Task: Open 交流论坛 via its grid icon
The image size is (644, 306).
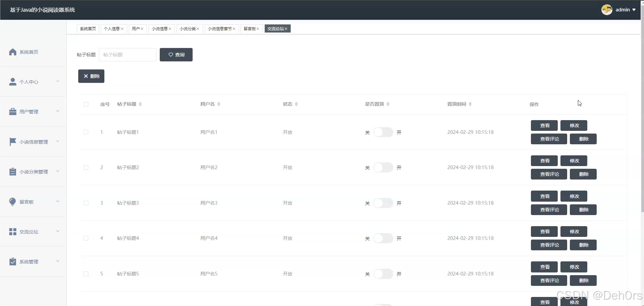Action: click(x=12, y=231)
